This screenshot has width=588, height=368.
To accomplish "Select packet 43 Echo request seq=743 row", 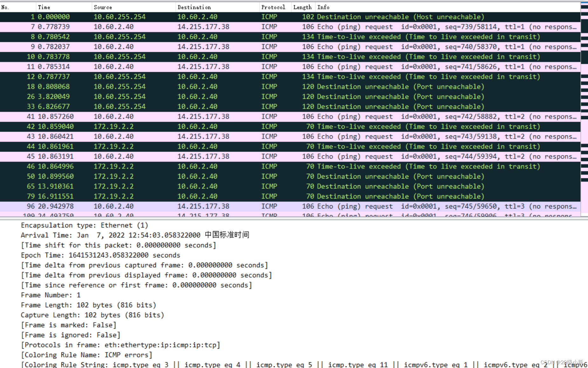I will click(290, 137).
